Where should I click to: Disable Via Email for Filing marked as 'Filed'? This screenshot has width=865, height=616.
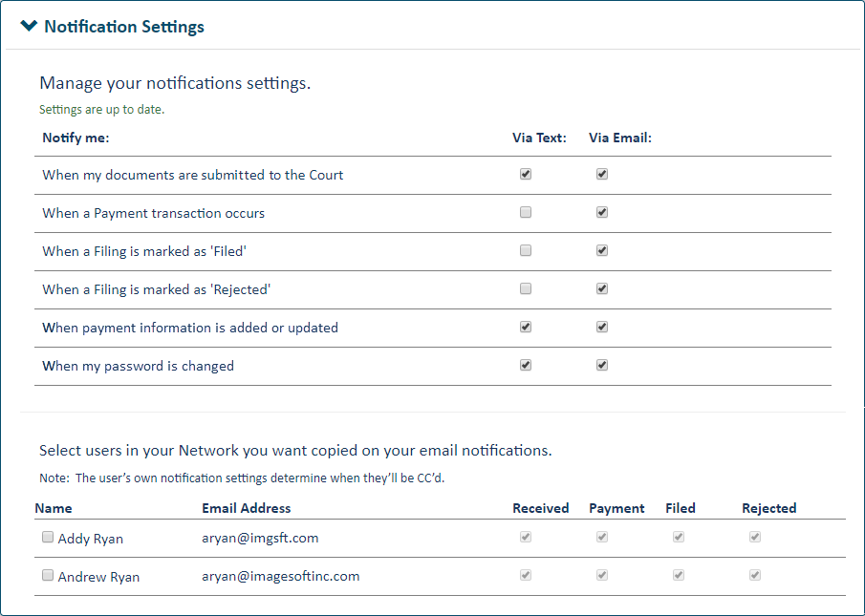tap(601, 250)
